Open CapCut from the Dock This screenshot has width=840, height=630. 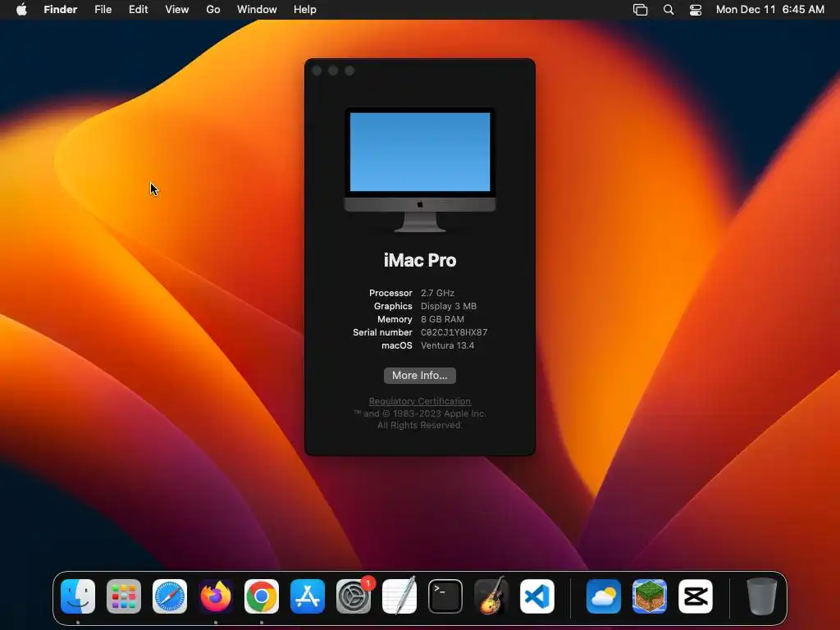696,596
